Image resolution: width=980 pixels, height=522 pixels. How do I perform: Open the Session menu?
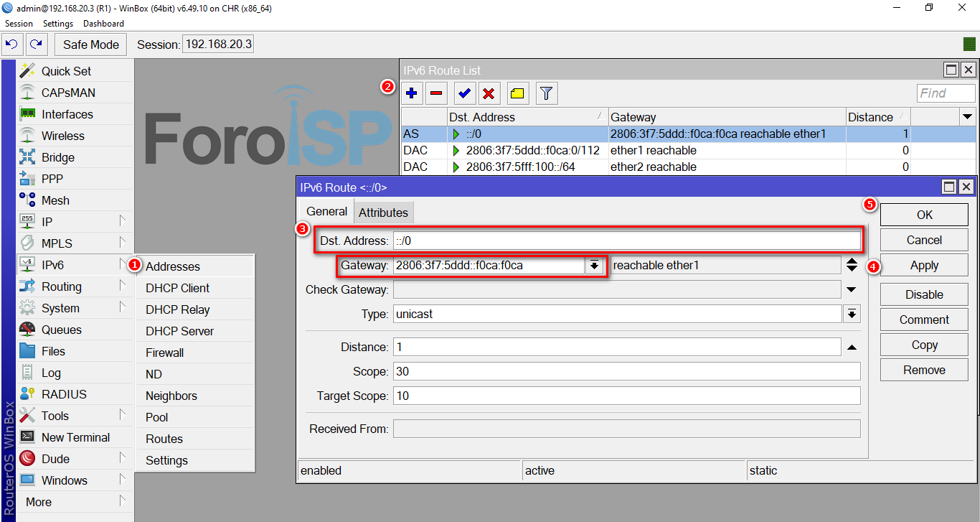(19, 24)
